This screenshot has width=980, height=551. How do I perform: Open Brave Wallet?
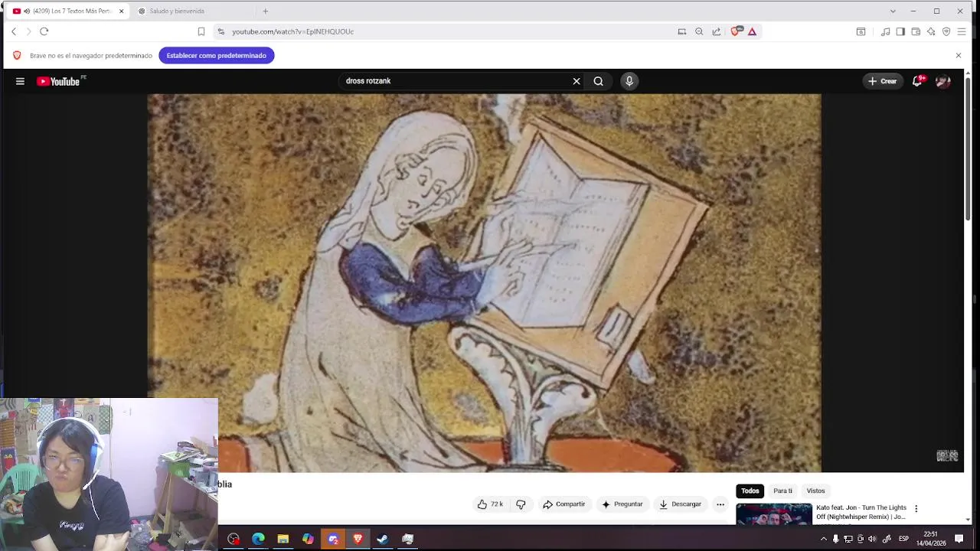pyautogui.click(x=916, y=31)
